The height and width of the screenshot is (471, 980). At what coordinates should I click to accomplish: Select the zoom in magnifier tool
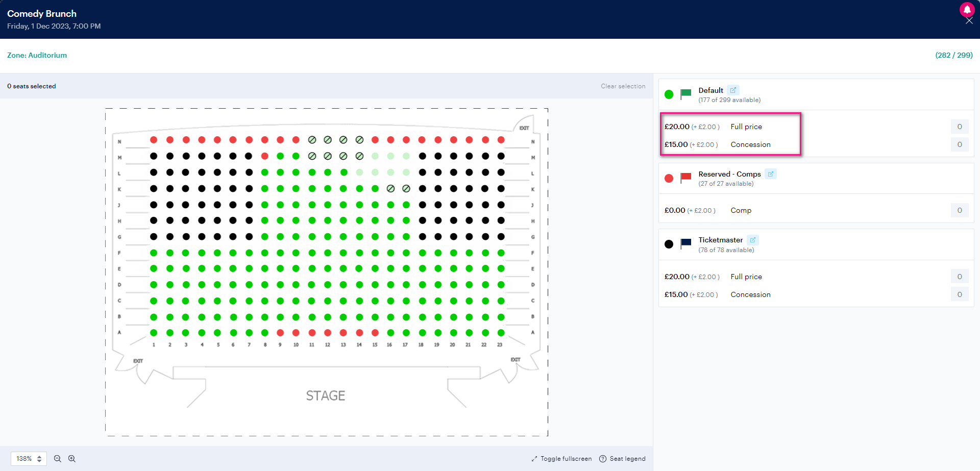[x=72, y=458]
